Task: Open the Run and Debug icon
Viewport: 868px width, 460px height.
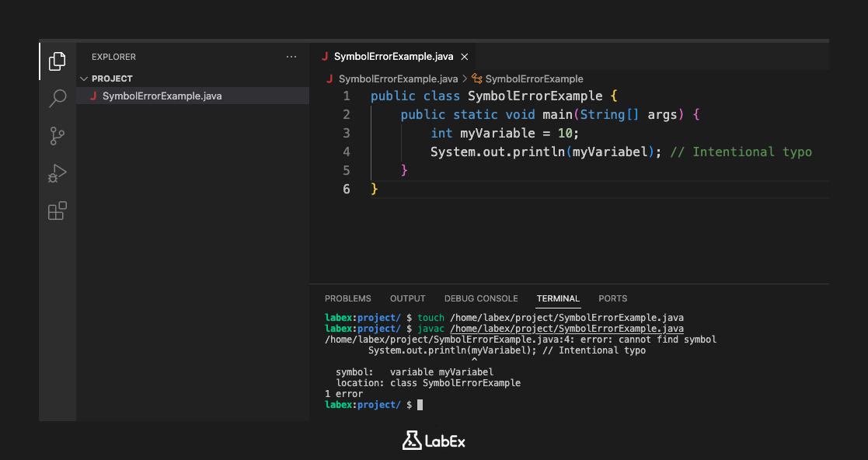Action: (x=57, y=173)
